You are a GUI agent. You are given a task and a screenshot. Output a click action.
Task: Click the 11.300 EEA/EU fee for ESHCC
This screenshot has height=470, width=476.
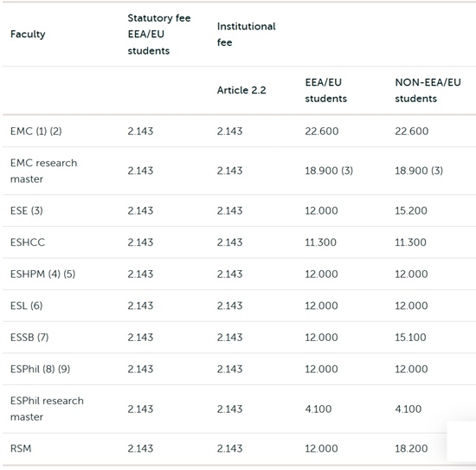[x=320, y=242]
